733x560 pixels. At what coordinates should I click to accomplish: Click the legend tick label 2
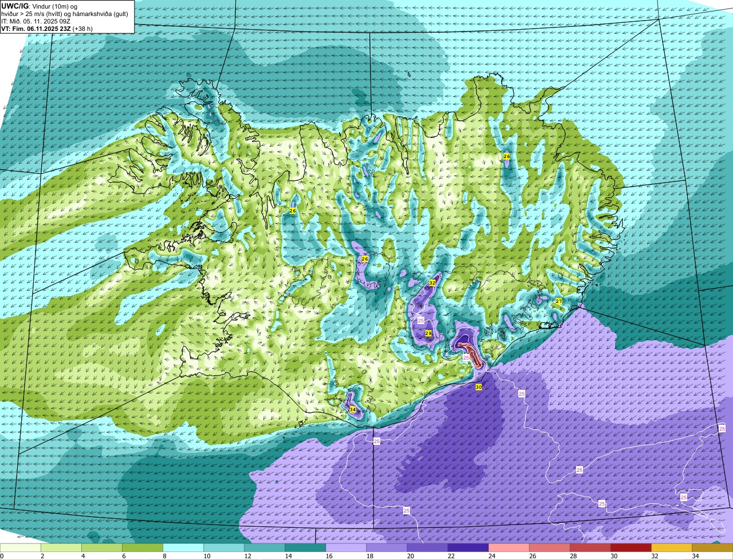pyautogui.click(x=42, y=556)
